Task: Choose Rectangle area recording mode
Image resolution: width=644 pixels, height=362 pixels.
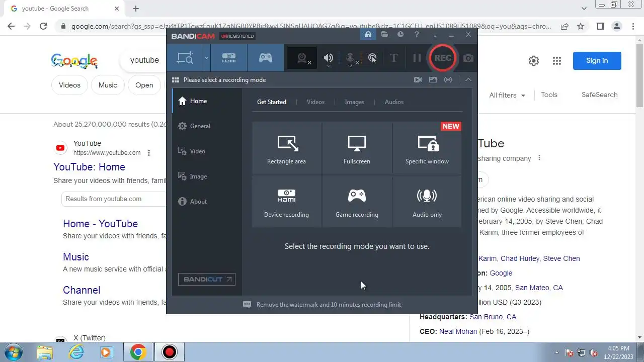Action: click(x=286, y=148)
